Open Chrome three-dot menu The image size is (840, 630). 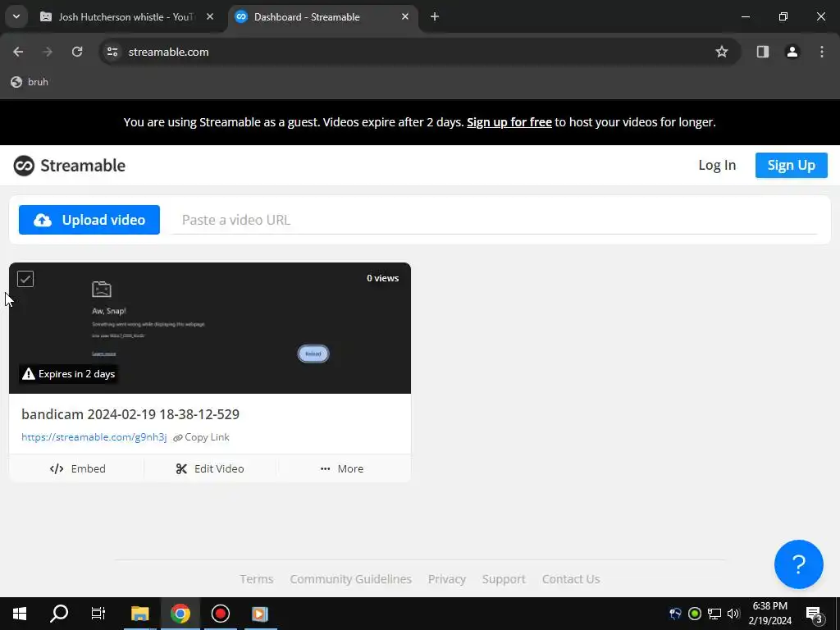pyautogui.click(x=822, y=52)
